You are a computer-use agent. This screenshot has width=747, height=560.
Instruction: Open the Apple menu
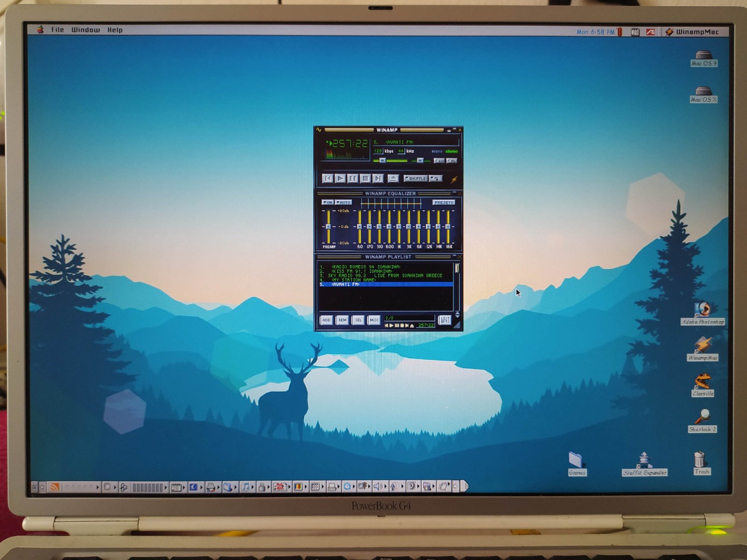[x=41, y=30]
